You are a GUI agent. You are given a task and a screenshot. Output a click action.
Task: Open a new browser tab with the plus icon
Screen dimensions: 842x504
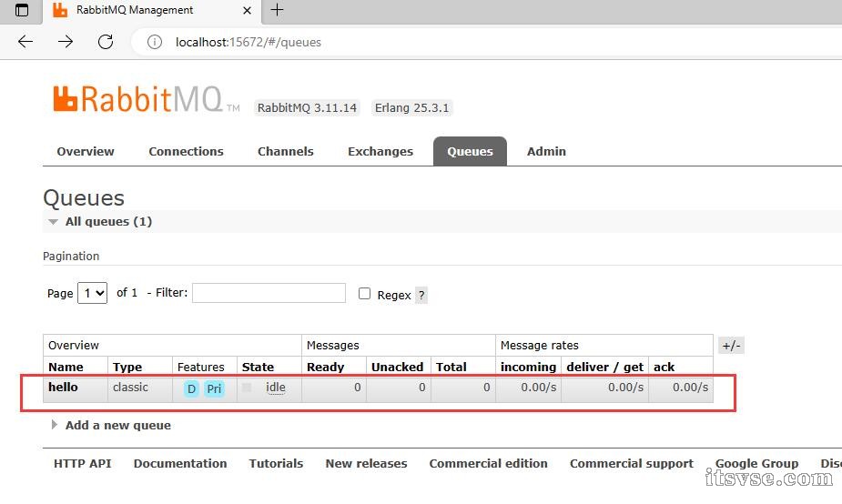[277, 10]
